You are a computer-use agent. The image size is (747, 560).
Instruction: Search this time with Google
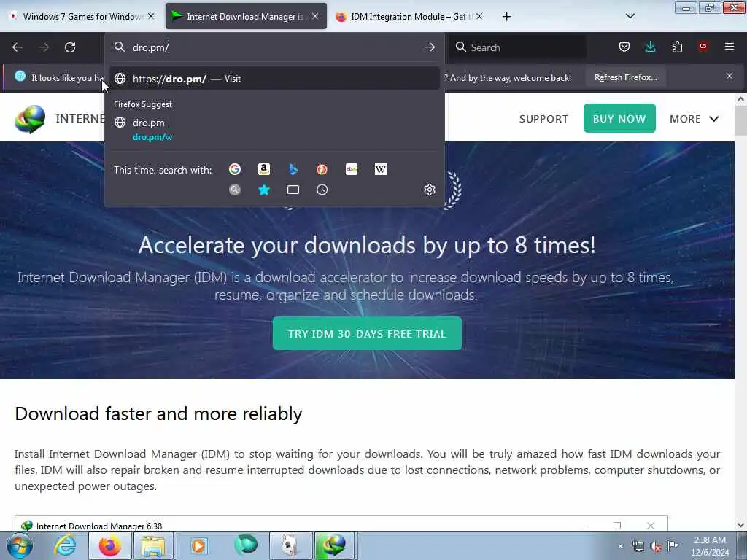click(235, 169)
